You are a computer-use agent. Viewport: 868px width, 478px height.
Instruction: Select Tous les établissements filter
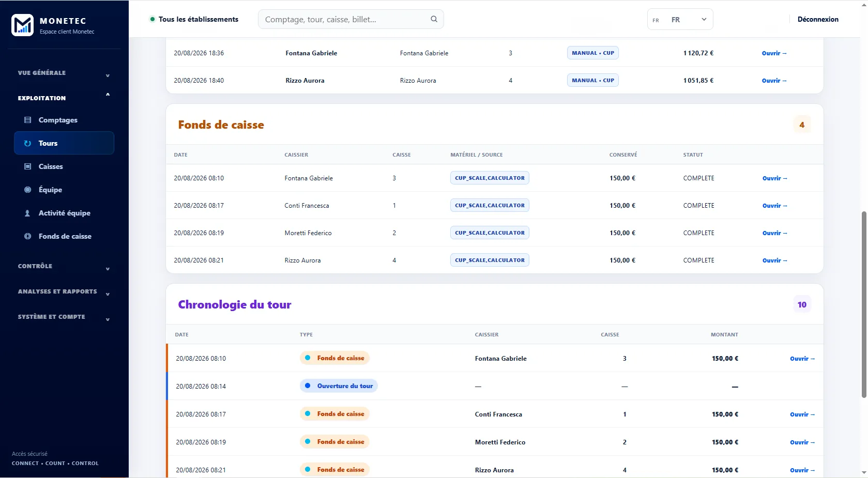click(x=194, y=19)
